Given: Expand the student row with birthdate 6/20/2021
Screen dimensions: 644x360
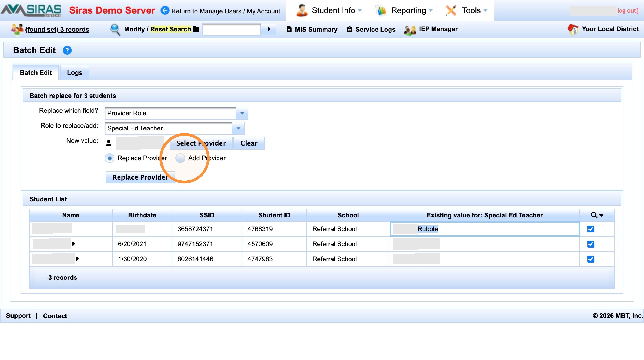Looking at the screenshot, I should 74,244.
